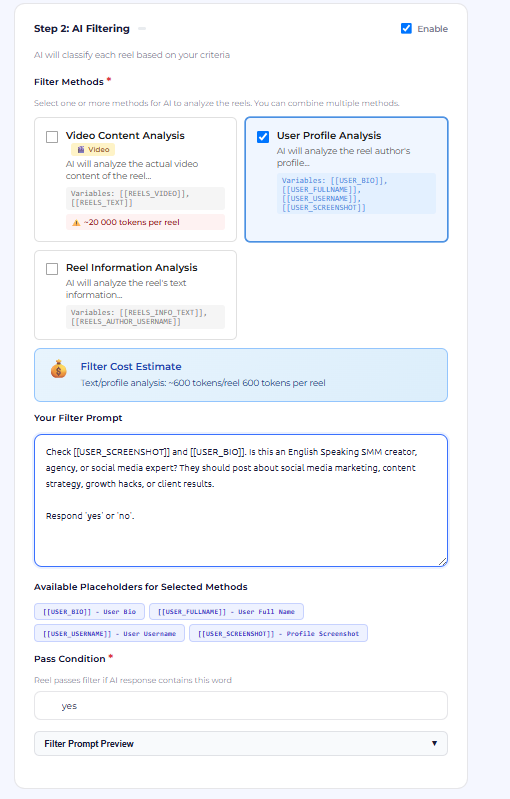The height and width of the screenshot is (799, 510).
Task: Click inside the Your Filter Prompt textarea
Action: 241,500
